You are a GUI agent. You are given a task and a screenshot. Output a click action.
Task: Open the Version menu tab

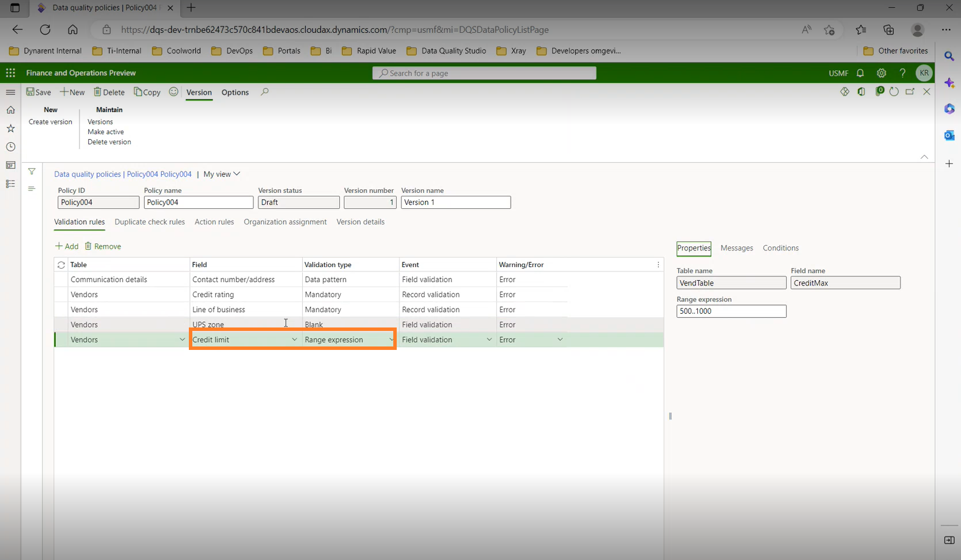coord(199,92)
